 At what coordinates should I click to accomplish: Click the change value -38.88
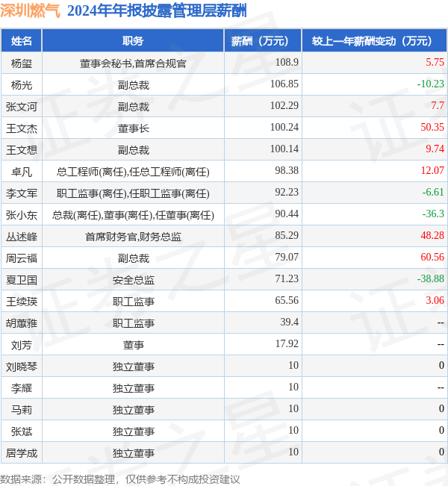pyautogui.click(x=431, y=278)
